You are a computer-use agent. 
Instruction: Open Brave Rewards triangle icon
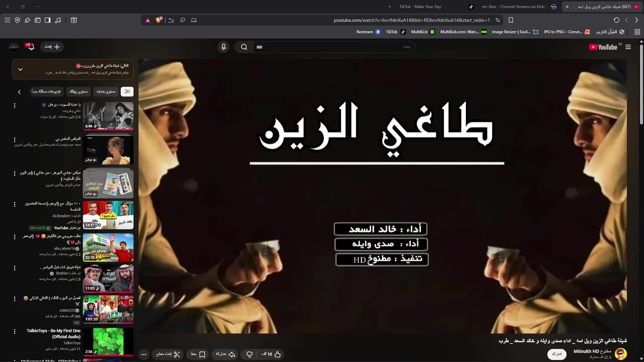click(148, 20)
